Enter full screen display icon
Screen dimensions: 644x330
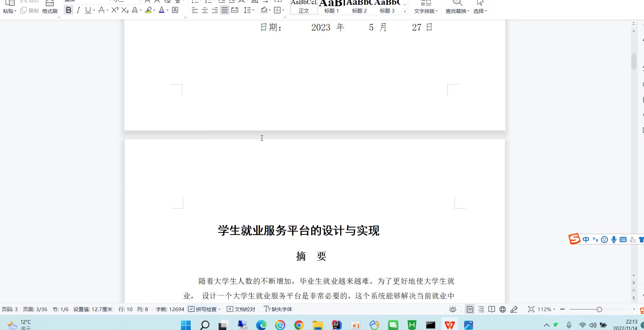click(531, 309)
